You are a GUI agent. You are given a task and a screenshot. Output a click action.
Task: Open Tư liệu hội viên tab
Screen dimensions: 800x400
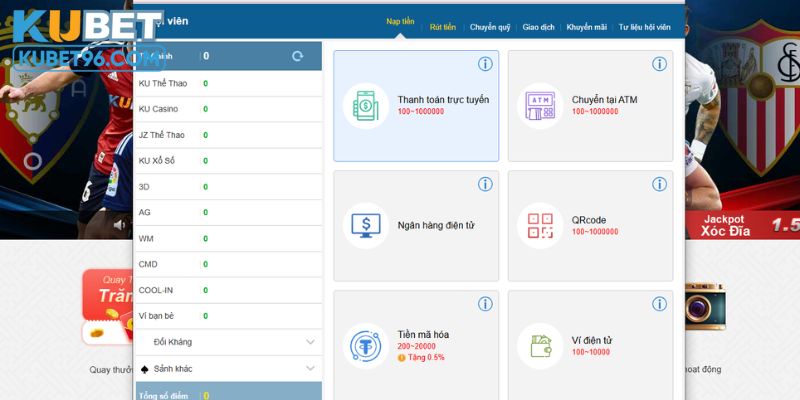[x=644, y=28]
